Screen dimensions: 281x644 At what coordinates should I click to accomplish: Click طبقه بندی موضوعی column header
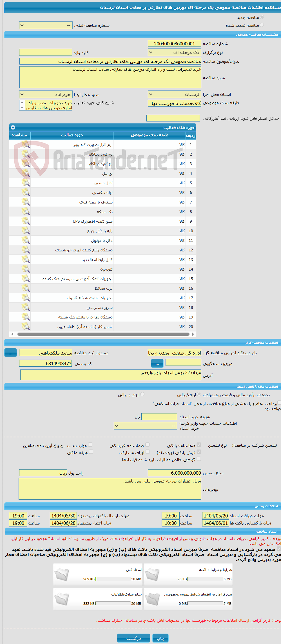pos(150,135)
